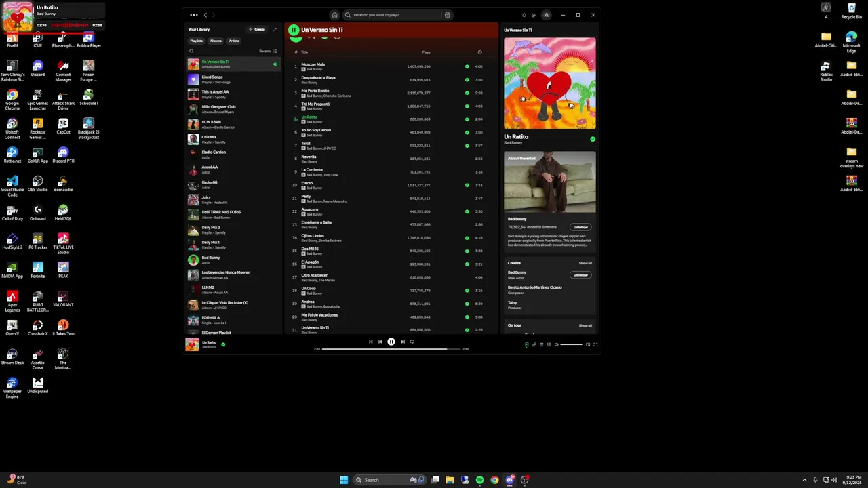Open Friend Activity icon in top bar

533,15
